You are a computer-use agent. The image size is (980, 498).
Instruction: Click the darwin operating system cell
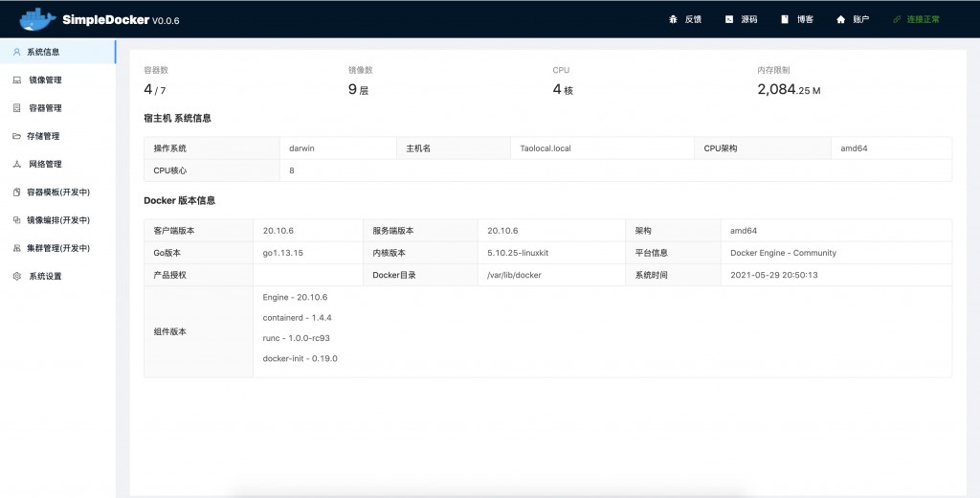click(338, 148)
